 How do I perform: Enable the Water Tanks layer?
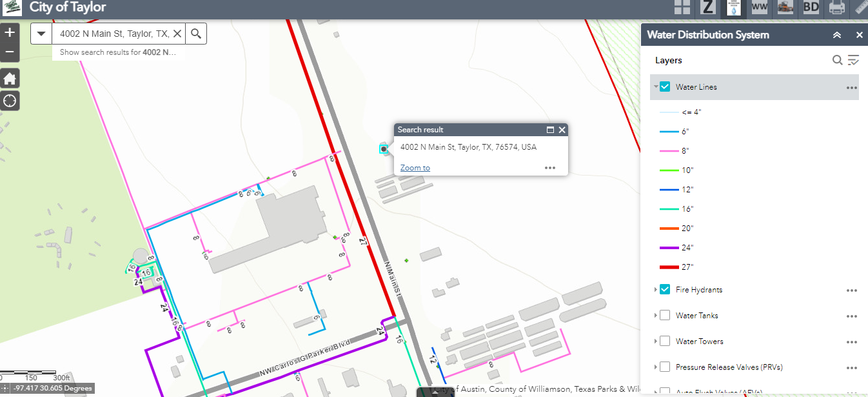(x=665, y=316)
